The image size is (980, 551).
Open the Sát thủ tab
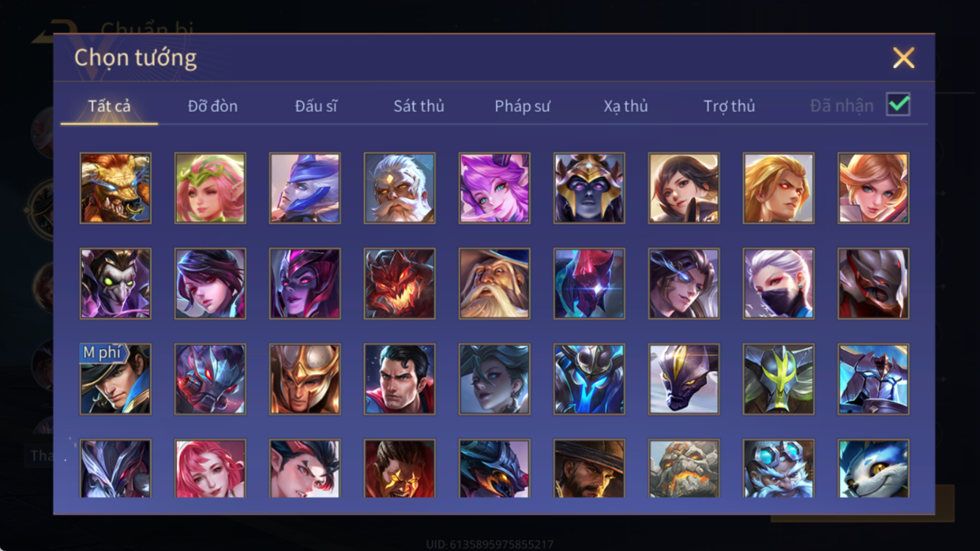(419, 106)
